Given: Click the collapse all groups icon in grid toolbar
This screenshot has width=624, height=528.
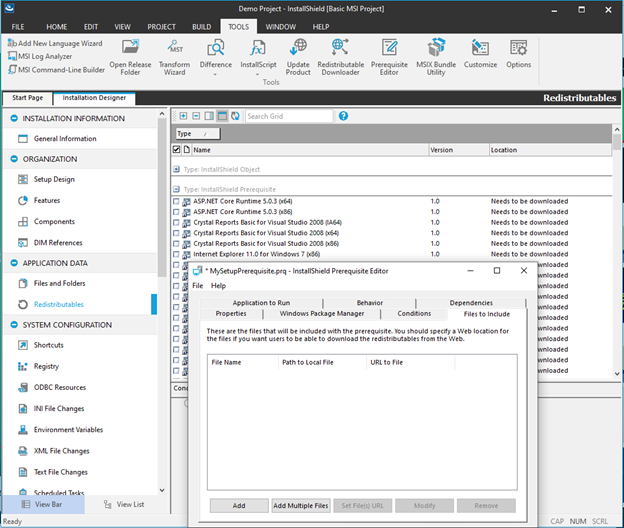Looking at the screenshot, I should click(x=196, y=116).
